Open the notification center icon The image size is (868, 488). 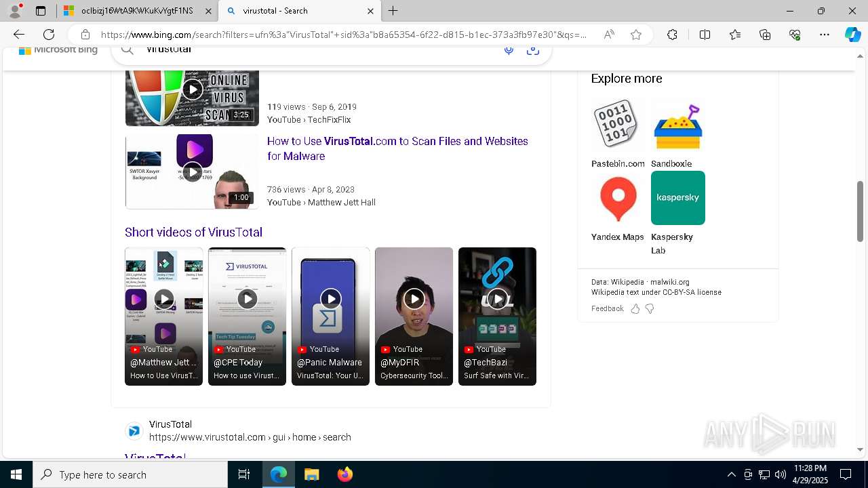click(846, 474)
